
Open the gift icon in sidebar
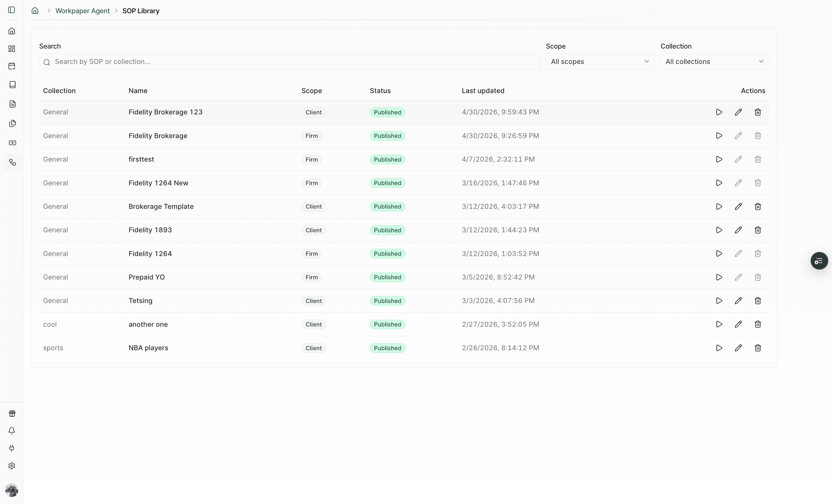(x=12, y=414)
